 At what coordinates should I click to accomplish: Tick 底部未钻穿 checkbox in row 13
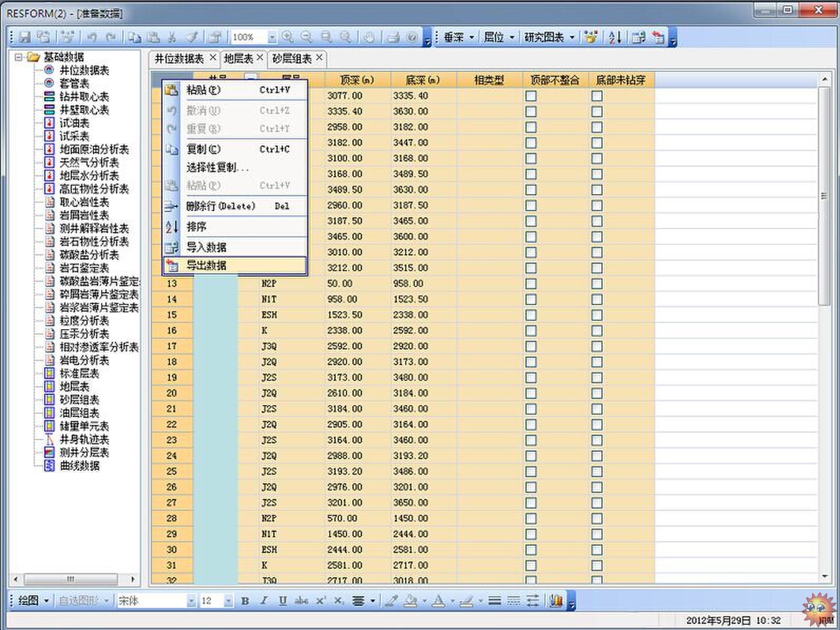coord(597,284)
